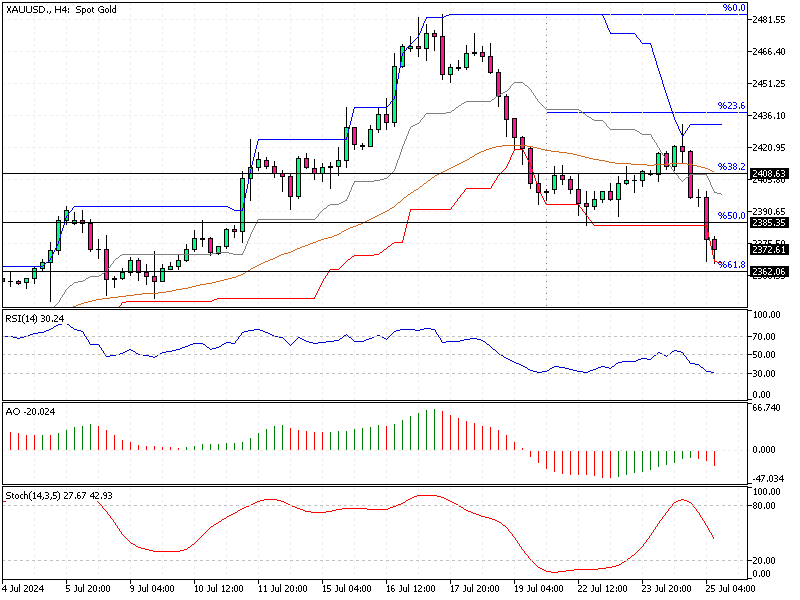Click the %38.2 Fibonacci retracement label
The width and height of the screenshot is (800, 600).
coord(731,167)
